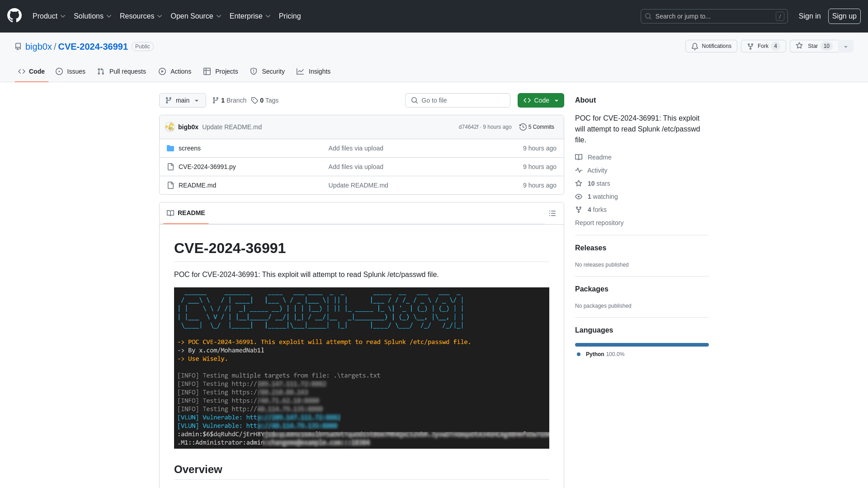Expand the README outline toggle button
868x488 pixels.
tap(552, 213)
